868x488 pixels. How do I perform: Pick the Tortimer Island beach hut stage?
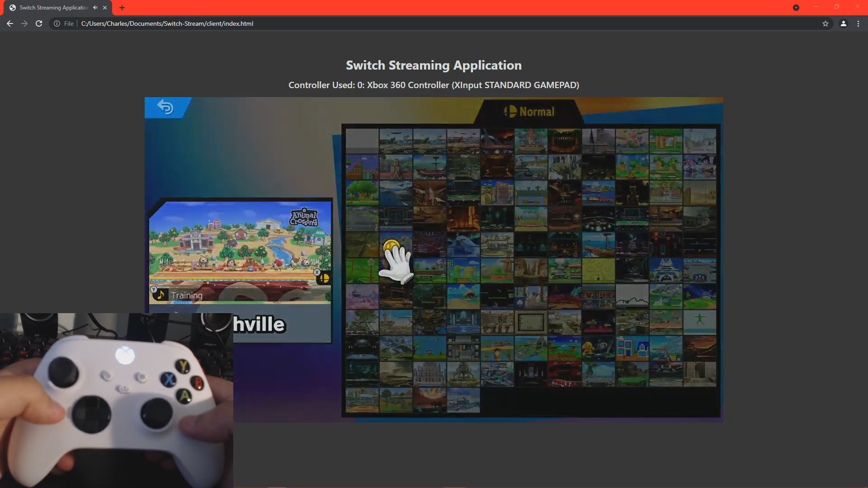pyautogui.click(x=463, y=296)
